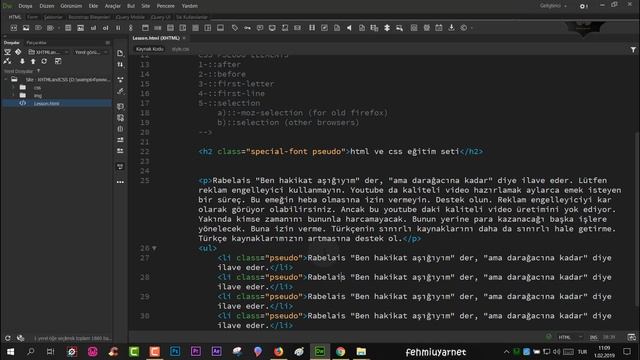Image resolution: width=640 pixels, height=360 pixels.
Task: Open the Görünüm menu
Action: point(71,6)
